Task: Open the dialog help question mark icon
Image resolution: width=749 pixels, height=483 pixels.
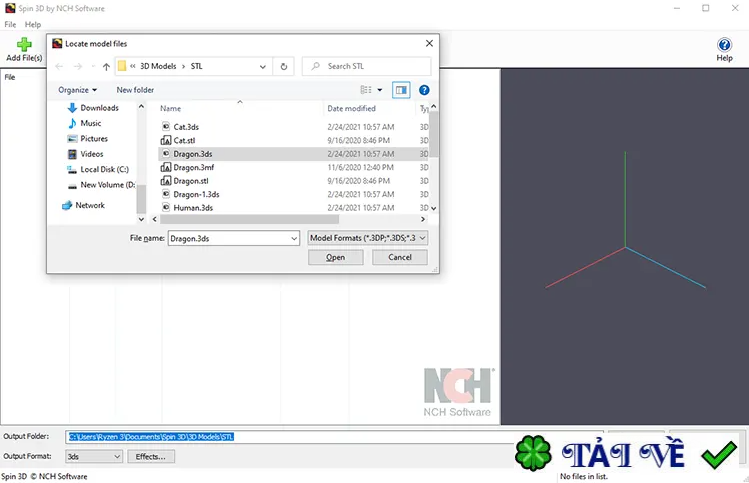Action: pos(424,90)
